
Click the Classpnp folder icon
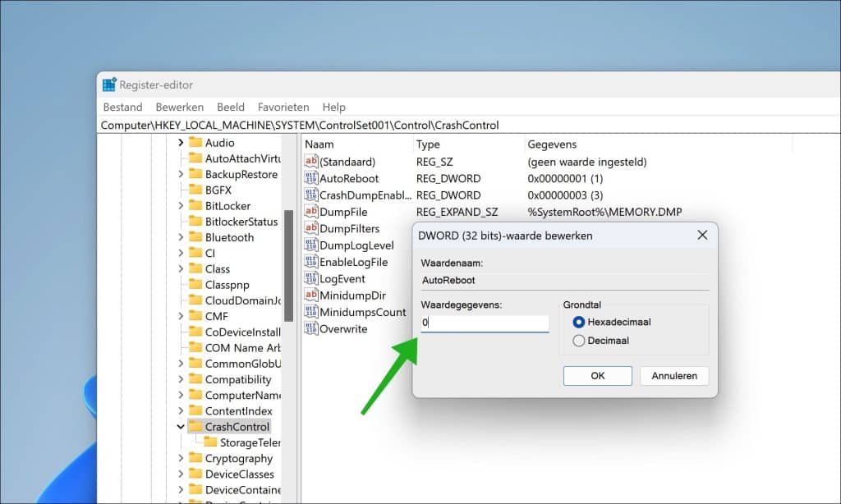click(x=195, y=284)
